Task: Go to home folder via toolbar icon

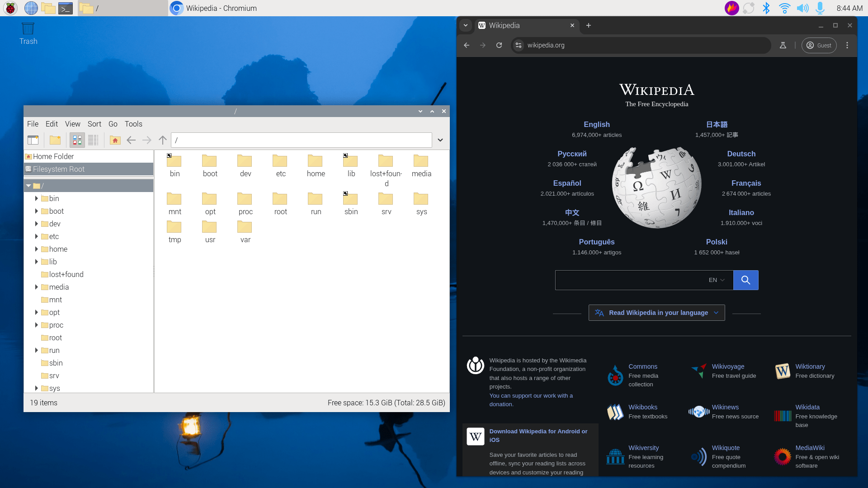Action: 115,140
